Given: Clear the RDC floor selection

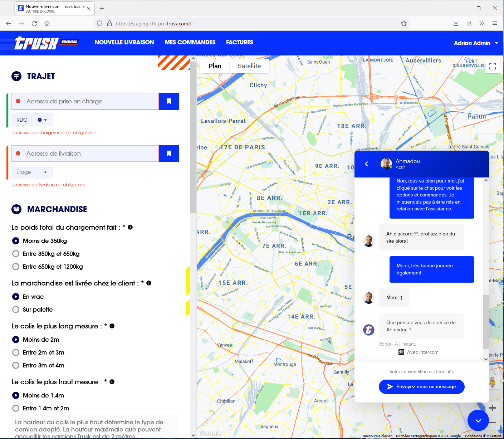Looking at the screenshot, I should 40,120.
